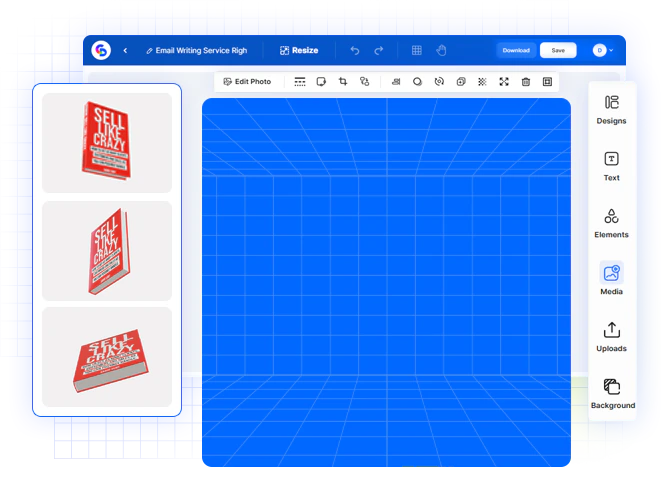Click the app logo icon

[101, 50]
